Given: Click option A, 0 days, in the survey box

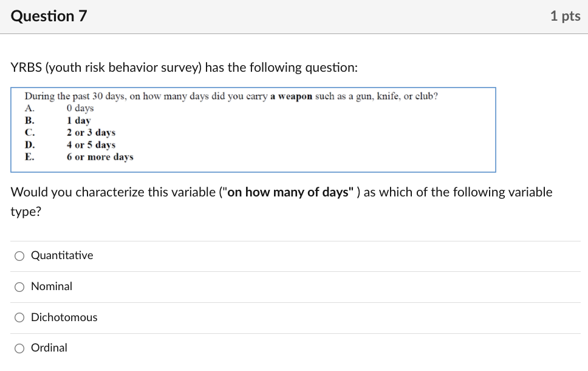Looking at the screenshot, I should pos(79,108).
